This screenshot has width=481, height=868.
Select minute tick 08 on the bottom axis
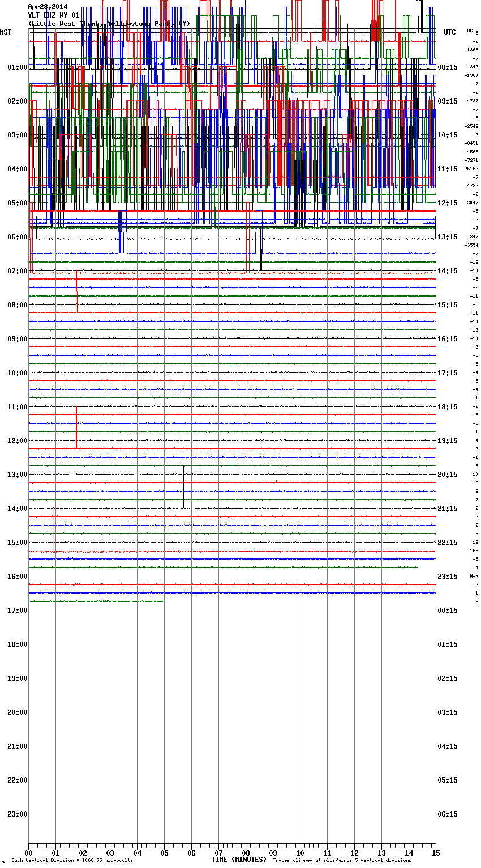point(246,853)
